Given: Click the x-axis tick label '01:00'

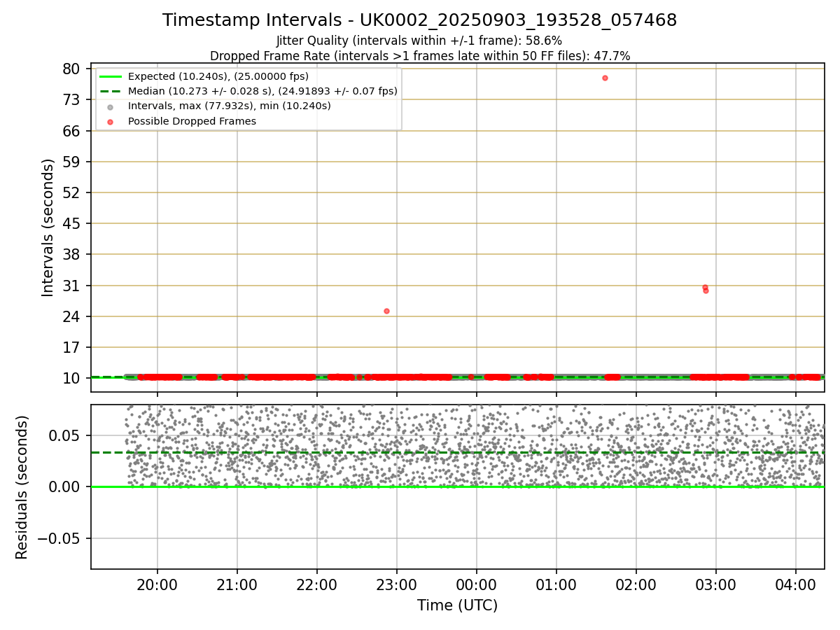Looking at the screenshot, I should (x=556, y=585).
